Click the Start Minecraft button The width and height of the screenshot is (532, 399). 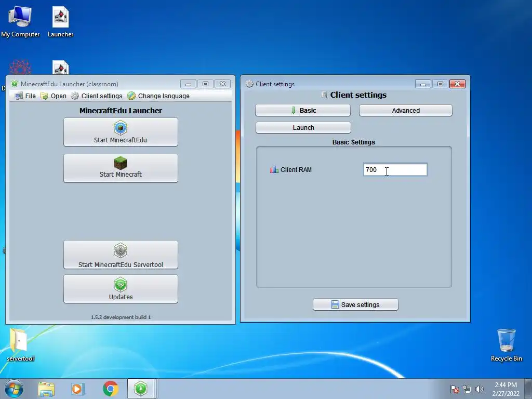point(121,168)
